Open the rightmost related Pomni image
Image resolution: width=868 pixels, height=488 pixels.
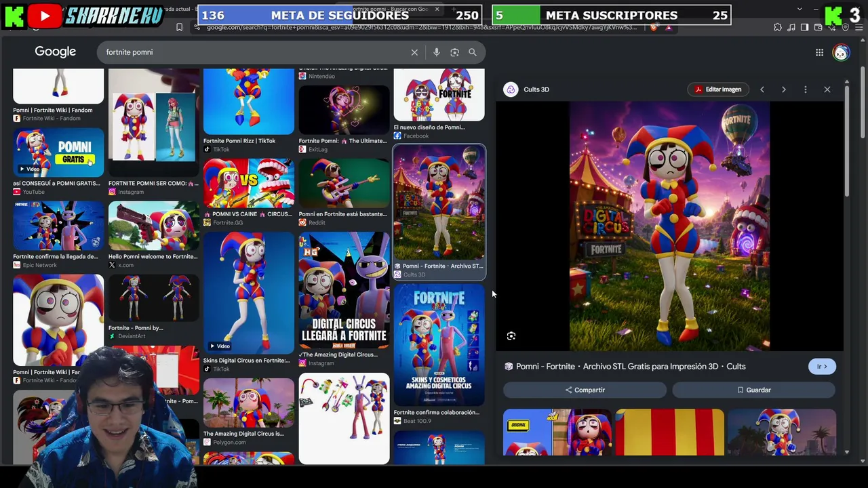point(782,432)
